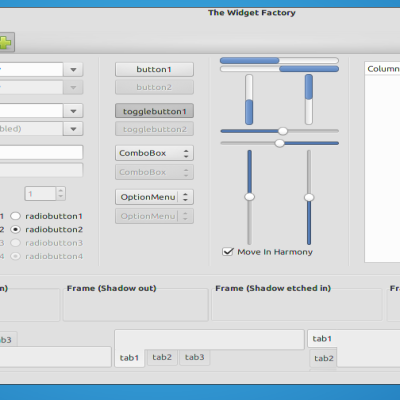Click the spin button value field showing 1
Viewport: 400px width, 400px height.
click(40, 193)
